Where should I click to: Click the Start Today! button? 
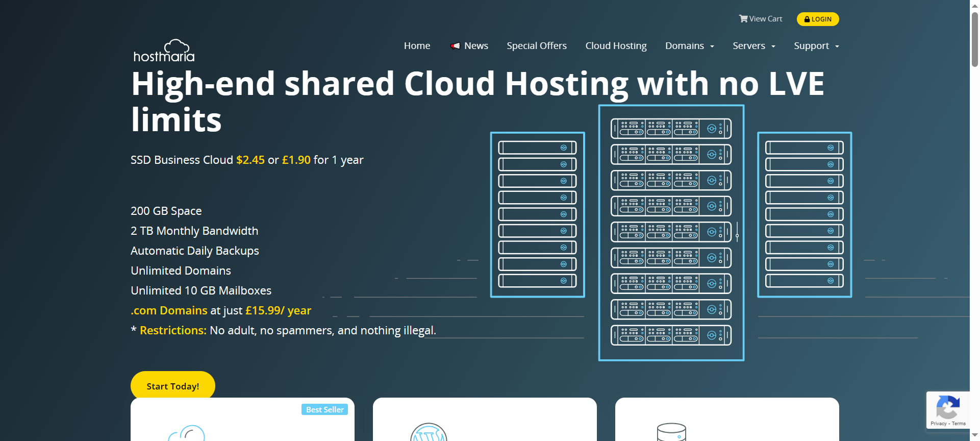[x=172, y=386]
